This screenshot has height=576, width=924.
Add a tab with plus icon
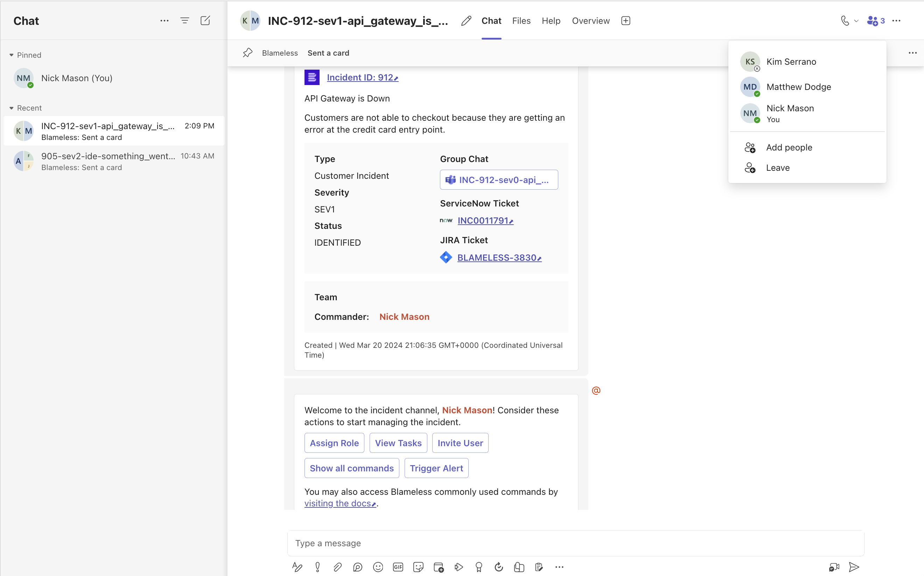point(626,21)
